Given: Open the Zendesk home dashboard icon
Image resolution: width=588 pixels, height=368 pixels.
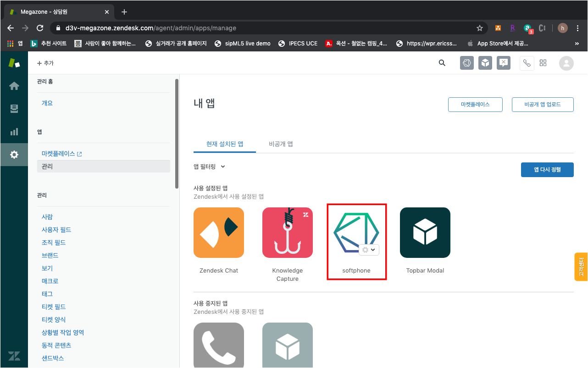Looking at the screenshot, I should [x=14, y=86].
